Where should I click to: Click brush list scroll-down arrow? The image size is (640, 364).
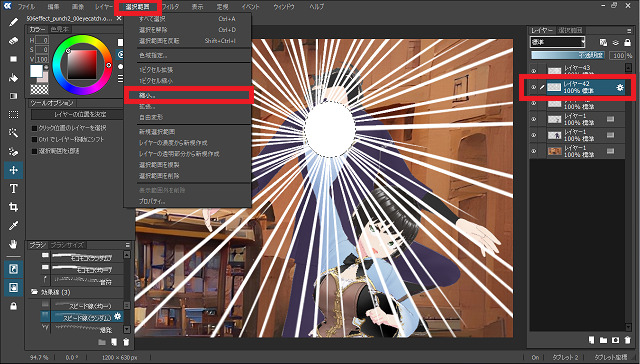coord(127,329)
